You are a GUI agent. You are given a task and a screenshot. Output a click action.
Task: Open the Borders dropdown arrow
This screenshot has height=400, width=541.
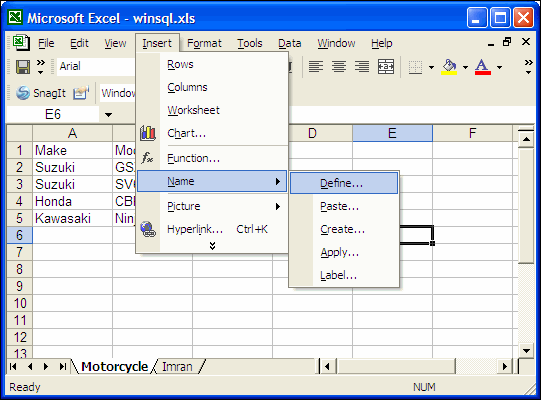[x=431, y=67]
